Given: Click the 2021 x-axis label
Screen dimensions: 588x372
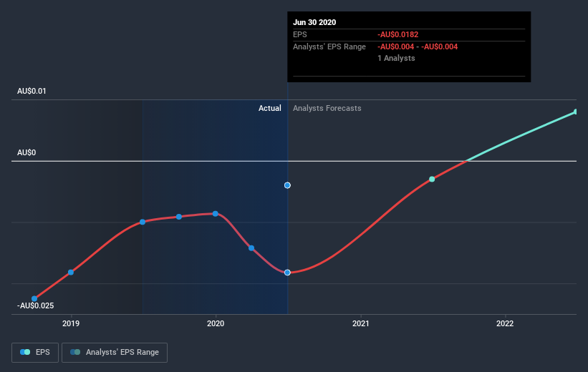Looking at the screenshot, I should click(x=361, y=323).
